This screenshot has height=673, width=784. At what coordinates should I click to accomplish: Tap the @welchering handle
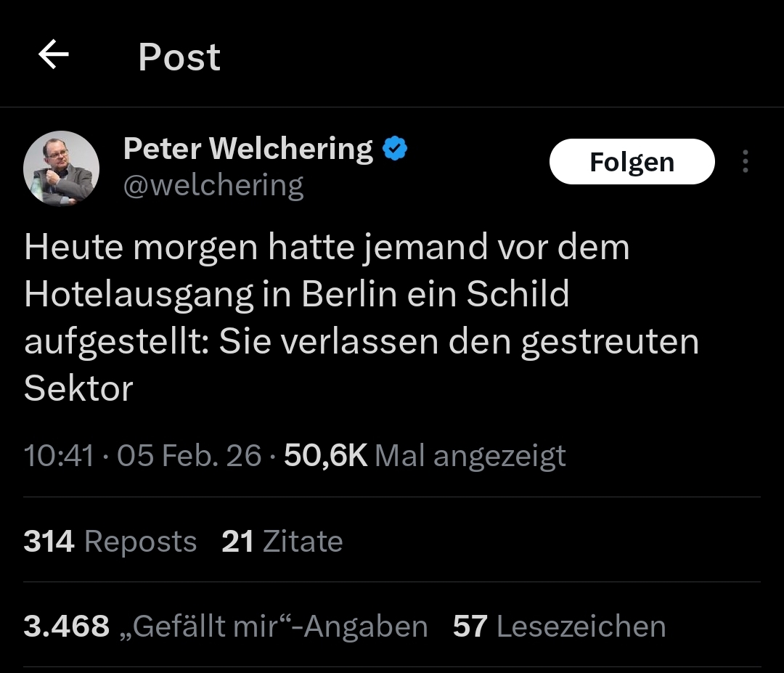tap(213, 185)
